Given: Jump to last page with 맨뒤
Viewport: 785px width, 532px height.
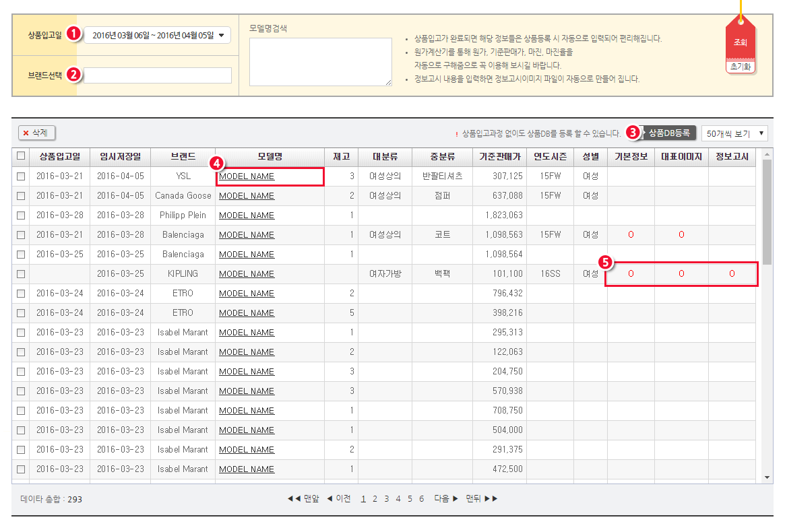Looking at the screenshot, I should (x=482, y=499).
